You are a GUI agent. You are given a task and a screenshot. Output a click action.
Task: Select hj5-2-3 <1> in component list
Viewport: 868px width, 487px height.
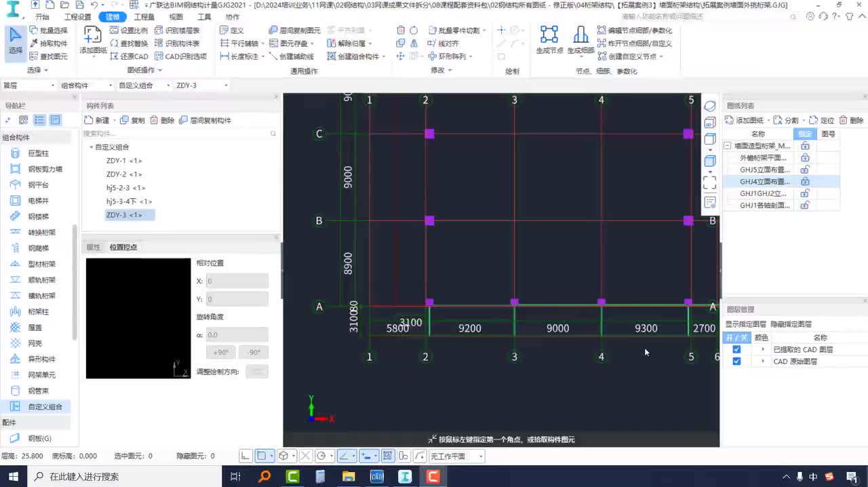(125, 188)
